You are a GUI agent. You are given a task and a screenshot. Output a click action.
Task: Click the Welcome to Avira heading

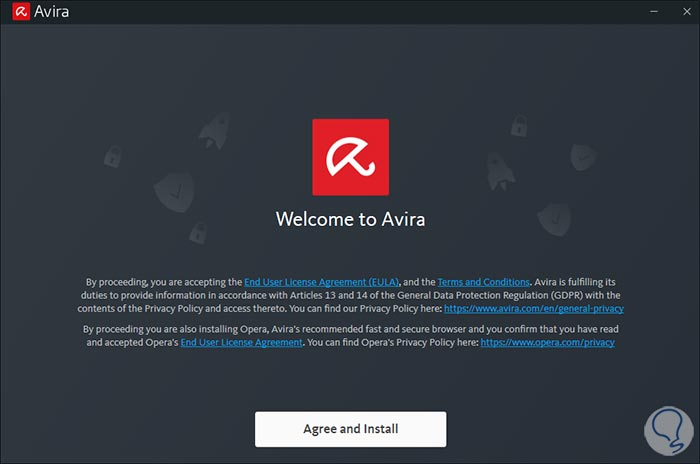point(350,219)
